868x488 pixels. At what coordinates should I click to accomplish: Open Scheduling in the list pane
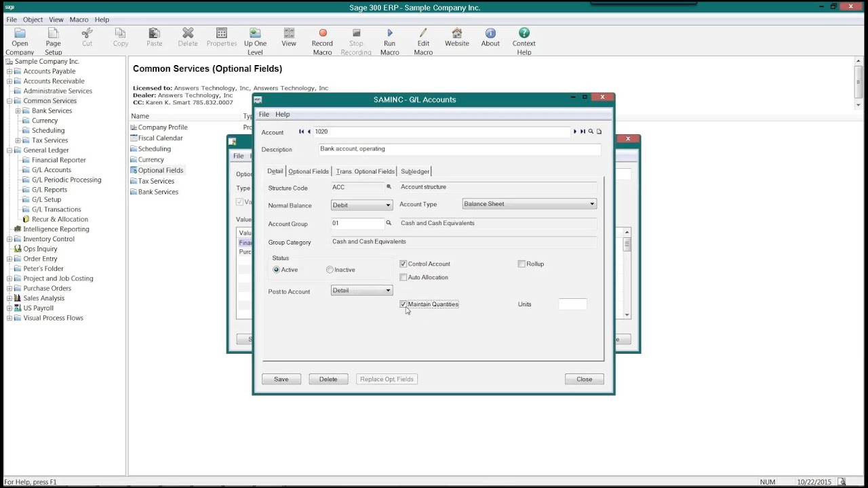click(x=150, y=149)
